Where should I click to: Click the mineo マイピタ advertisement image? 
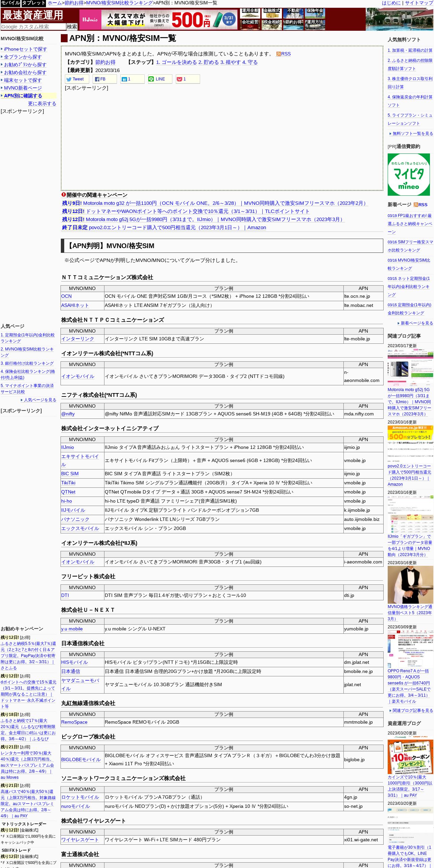pos(409,175)
